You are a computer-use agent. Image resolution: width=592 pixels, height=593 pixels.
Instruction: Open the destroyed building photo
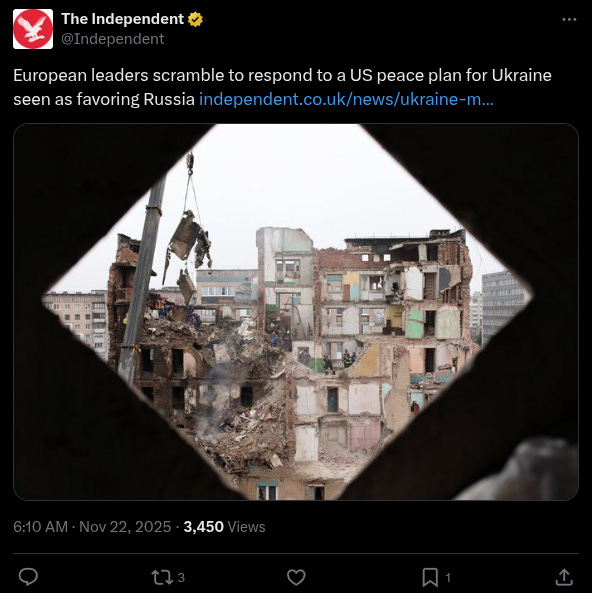point(296,312)
